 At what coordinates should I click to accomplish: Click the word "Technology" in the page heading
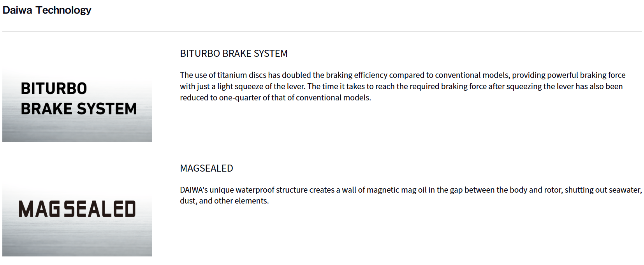point(63,10)
